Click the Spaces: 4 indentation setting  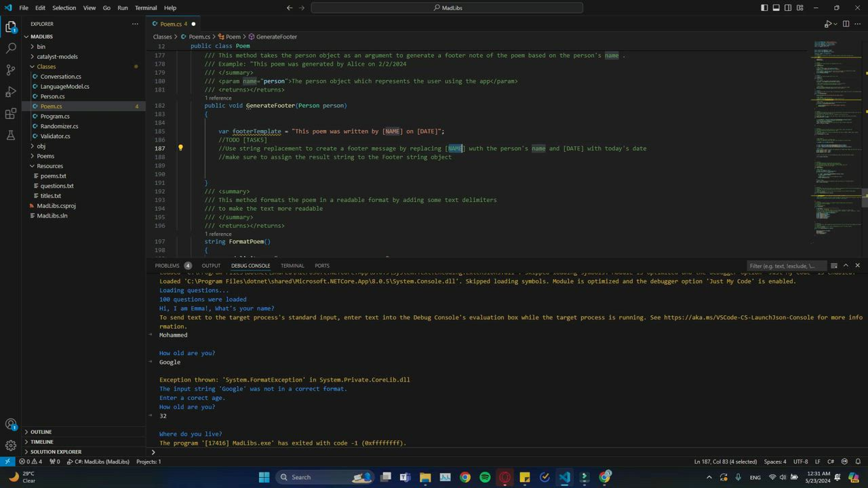point(775,462)
